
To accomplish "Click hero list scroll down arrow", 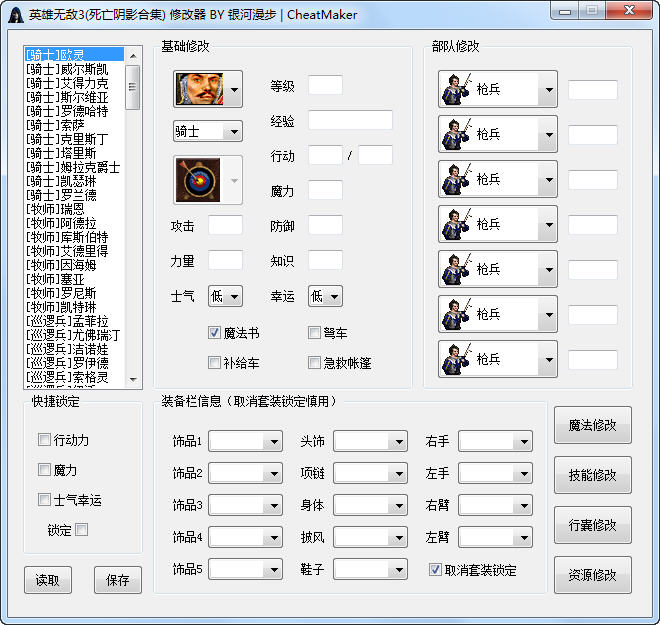I will (x=133, y=380).
